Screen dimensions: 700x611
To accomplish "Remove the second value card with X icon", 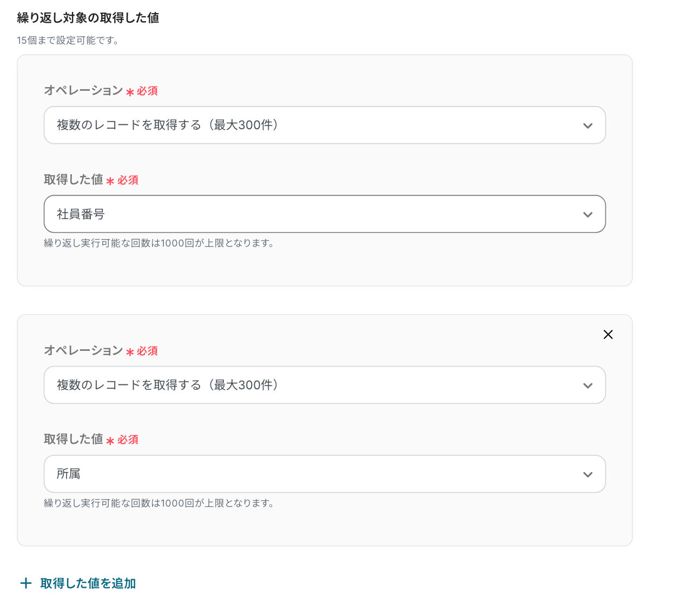I will click(x=608, y=335).
